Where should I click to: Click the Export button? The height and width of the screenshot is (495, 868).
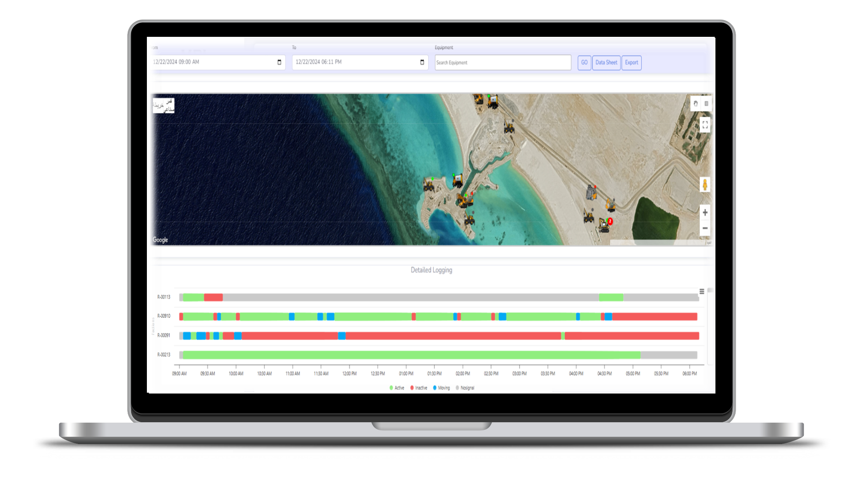pos(631,63)
